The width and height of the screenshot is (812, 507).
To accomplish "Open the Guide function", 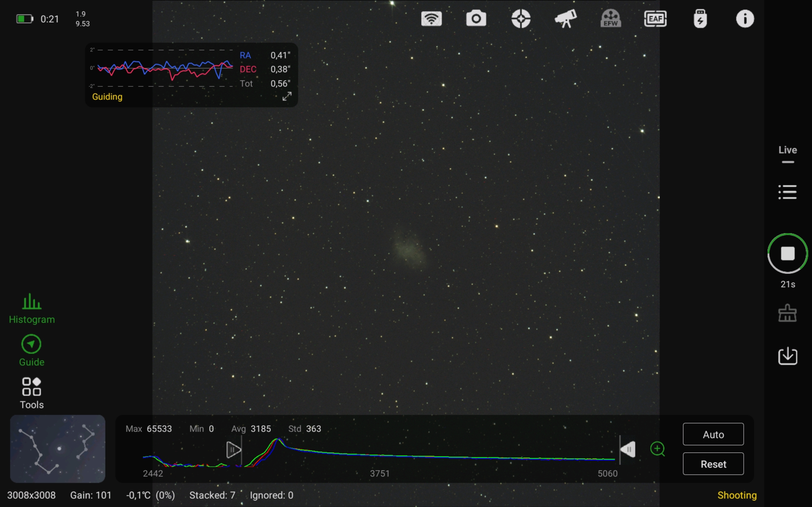I will pyautogui.click(x=31, y=351).
